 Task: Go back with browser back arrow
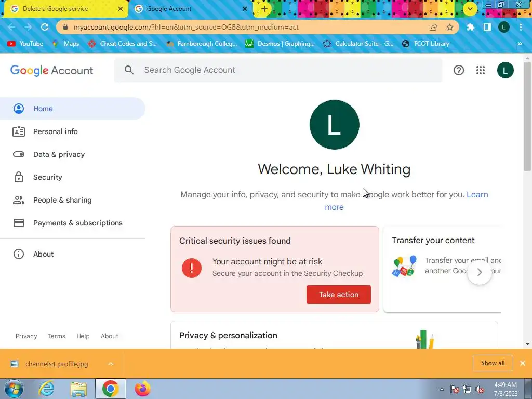11,27
